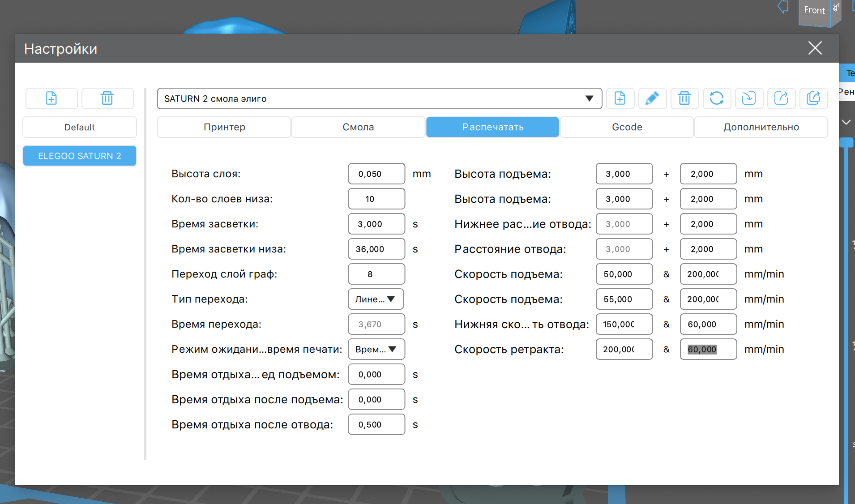Click Скорость подъема 50,000 field
This screenshot has width=855, height=504.
coord(624,274)
